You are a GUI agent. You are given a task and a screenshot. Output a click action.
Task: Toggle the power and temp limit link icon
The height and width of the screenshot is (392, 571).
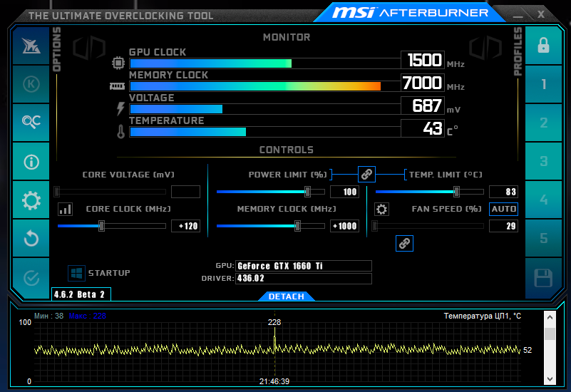(x=366, y=175)
